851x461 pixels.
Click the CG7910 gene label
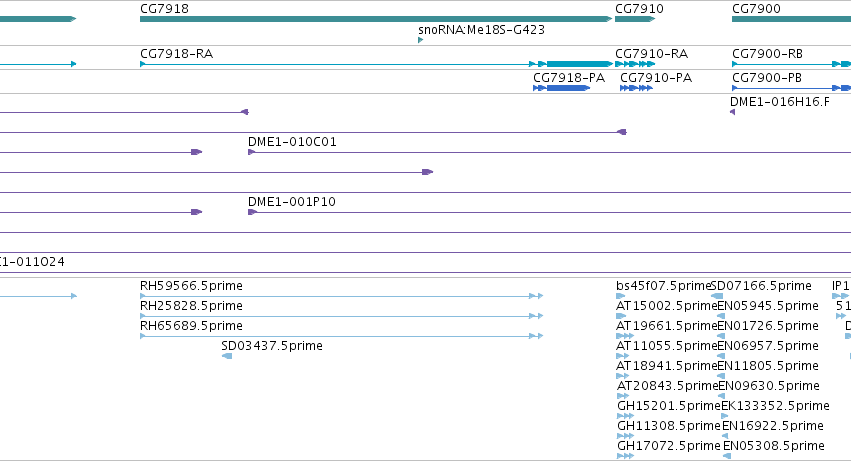tap(639, 9)
